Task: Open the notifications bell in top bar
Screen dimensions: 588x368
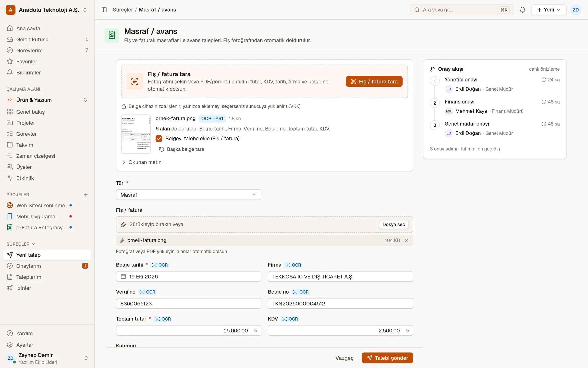Action: click(522, 10)
